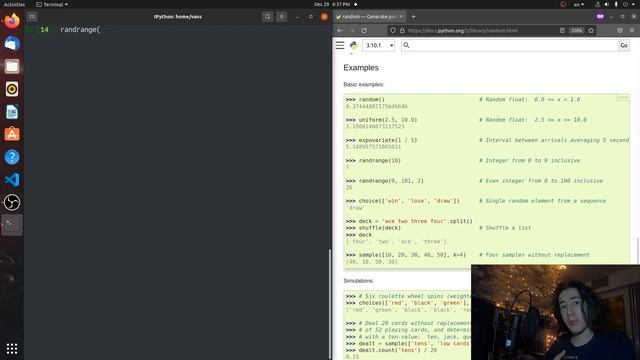The width and height of the screenshot is (640, 360).
Task: Open OBS Studio from the dock
Action: (x=12, y=202)
